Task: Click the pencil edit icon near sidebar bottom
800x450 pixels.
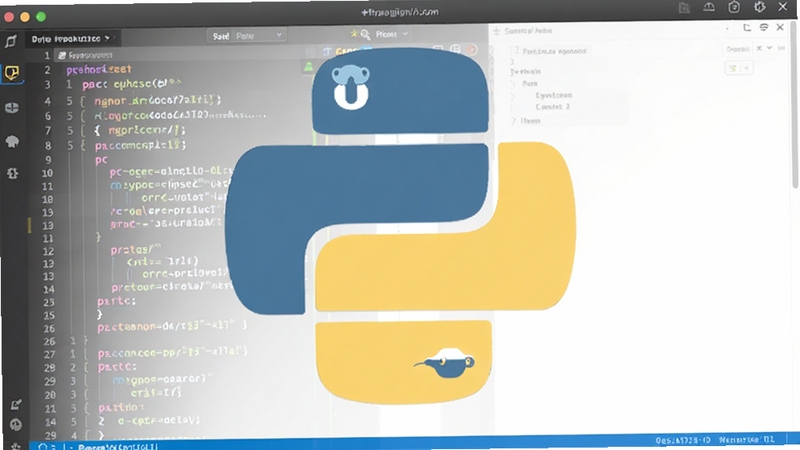Action: pos(16,405)
